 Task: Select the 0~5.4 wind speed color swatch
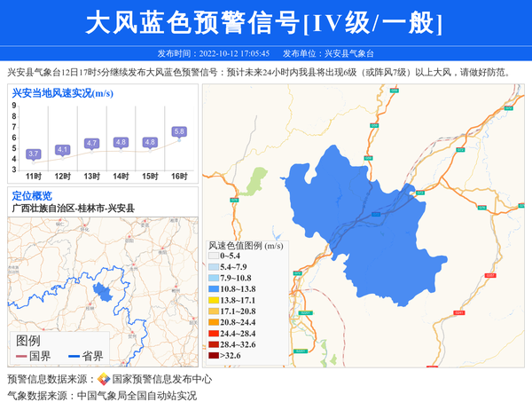214,256
